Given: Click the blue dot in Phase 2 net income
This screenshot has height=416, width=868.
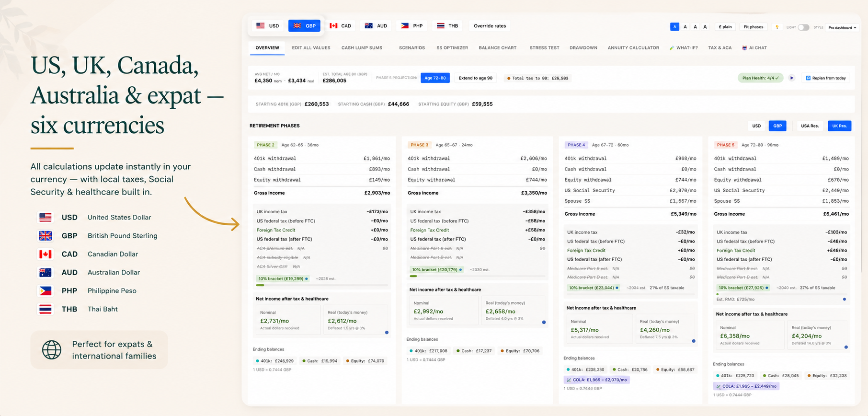Looking at the screenshot, I should (x=387, y=332).
